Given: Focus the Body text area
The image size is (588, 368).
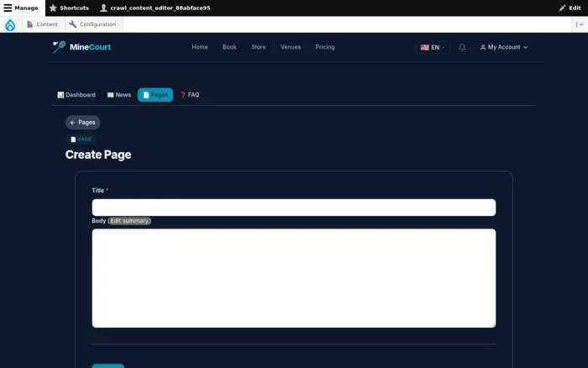Looking at the screenshot, I should (294, 278).
